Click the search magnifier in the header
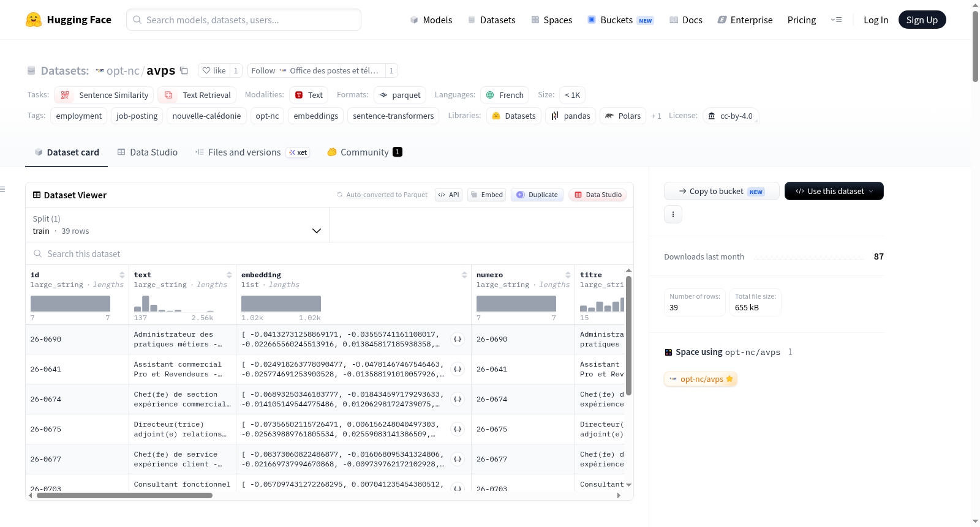 (138, 20)
